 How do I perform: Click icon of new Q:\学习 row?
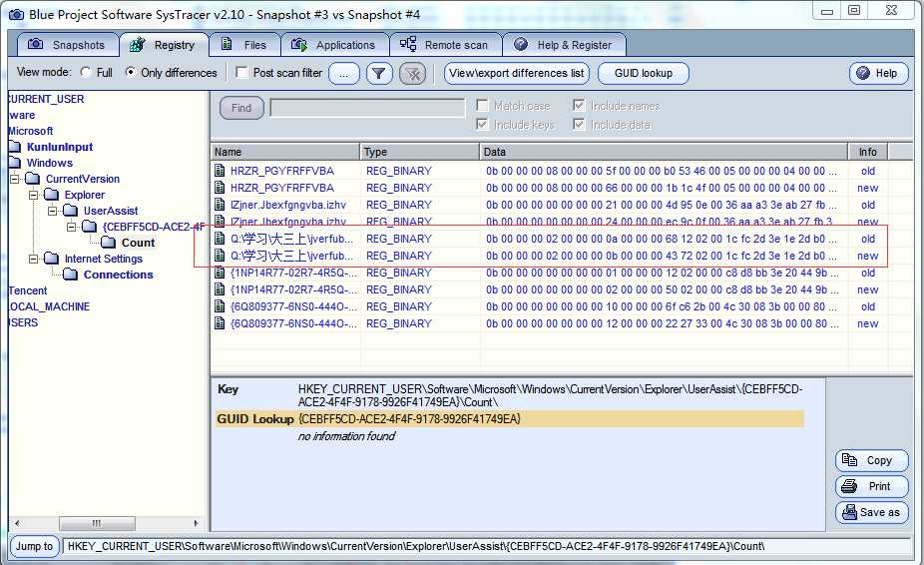click(220, 256)
